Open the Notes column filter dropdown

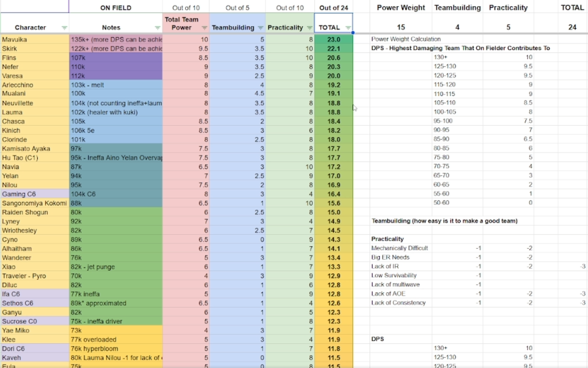click(x=158, y=28)
